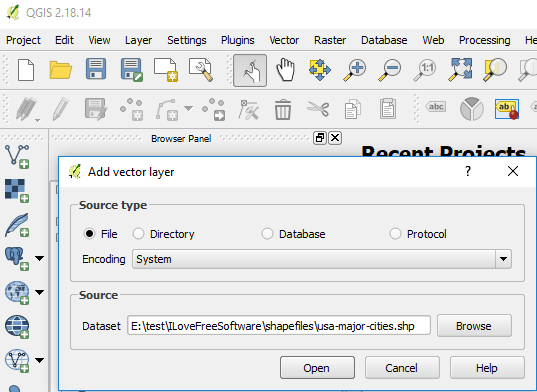Click the Dataset path input field

(x=279, y=326)
